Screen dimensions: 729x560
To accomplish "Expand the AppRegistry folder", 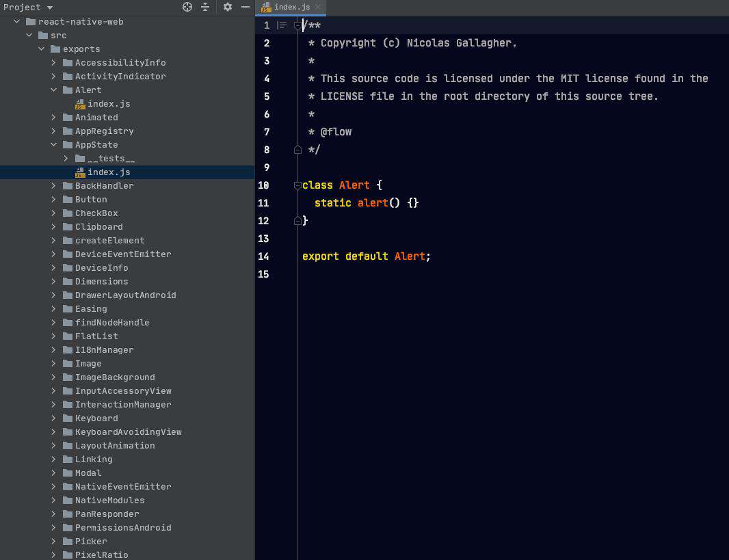I will (x=53, y=131).
